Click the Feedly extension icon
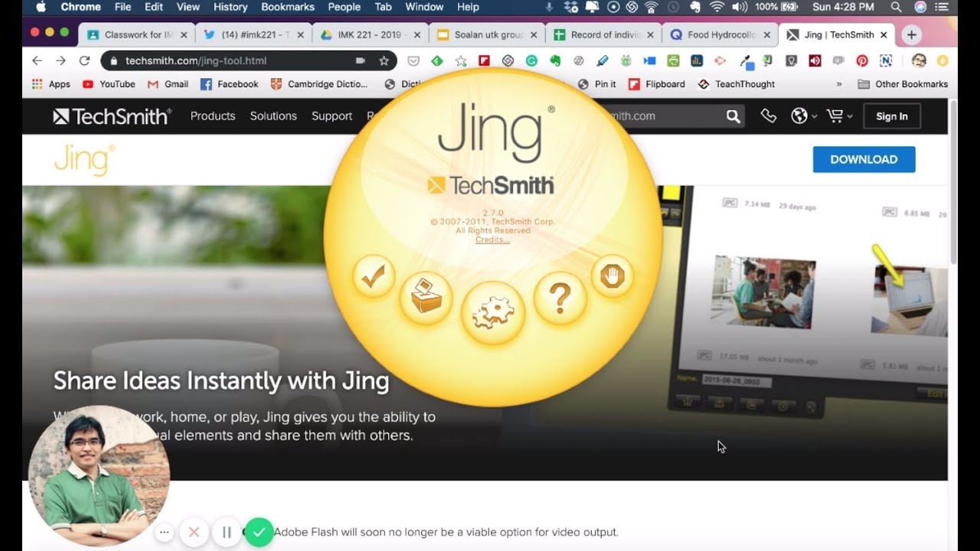Viewport: 980px width, 551px height. coord(436,60)
